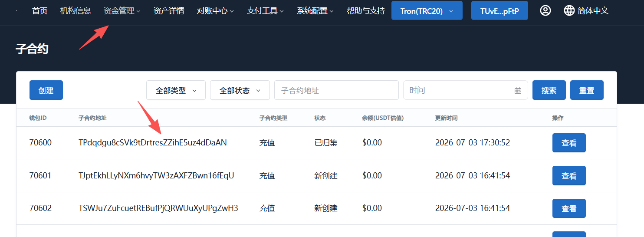Click the globe language icon

click(x=569, y=10)
